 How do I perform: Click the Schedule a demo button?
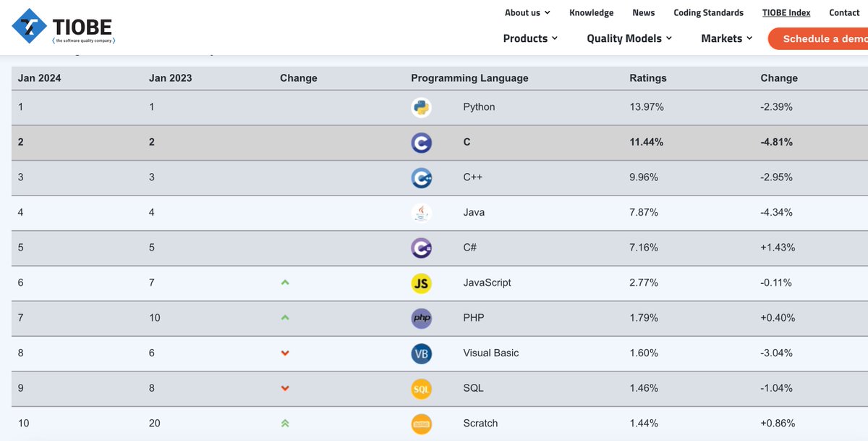coord(818,38)
